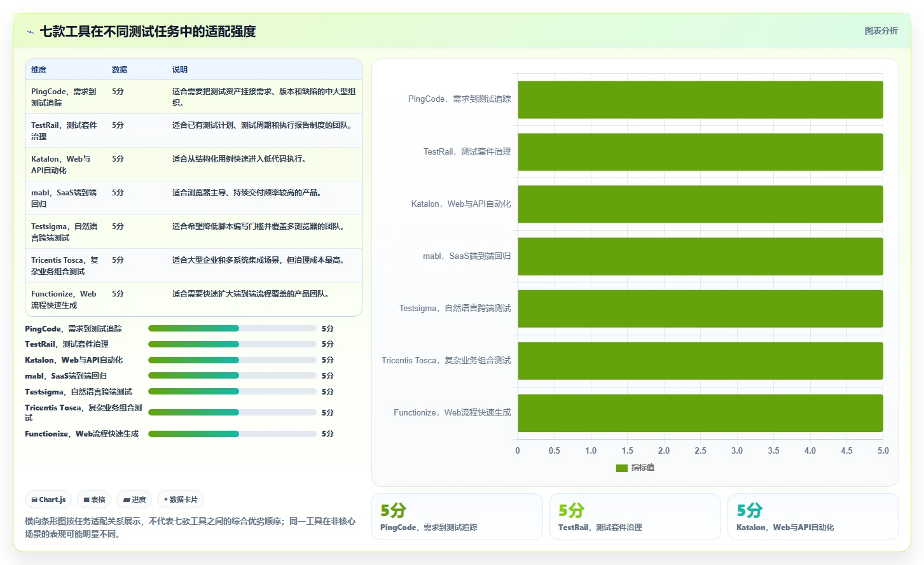Click the description '适合从结构化用例快速进入低代码执行。'
Viewport: 924px width, 565px height.
[240, 159]
